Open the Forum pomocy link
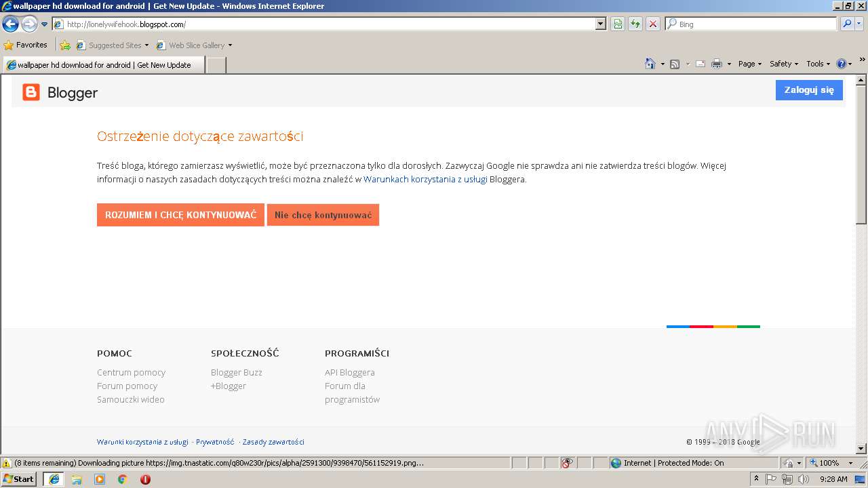The height and width of the screenshot is (488, 868). [x=127, y=386]
